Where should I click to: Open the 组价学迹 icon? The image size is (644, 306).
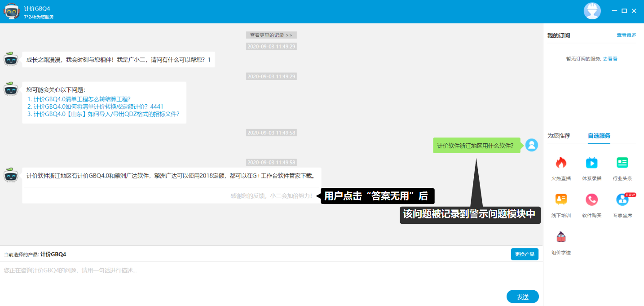561,237
